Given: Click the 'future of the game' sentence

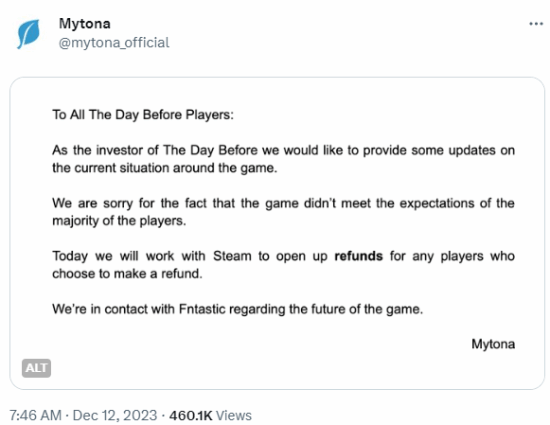Looking at the screenshot, I should pos(237,309).
